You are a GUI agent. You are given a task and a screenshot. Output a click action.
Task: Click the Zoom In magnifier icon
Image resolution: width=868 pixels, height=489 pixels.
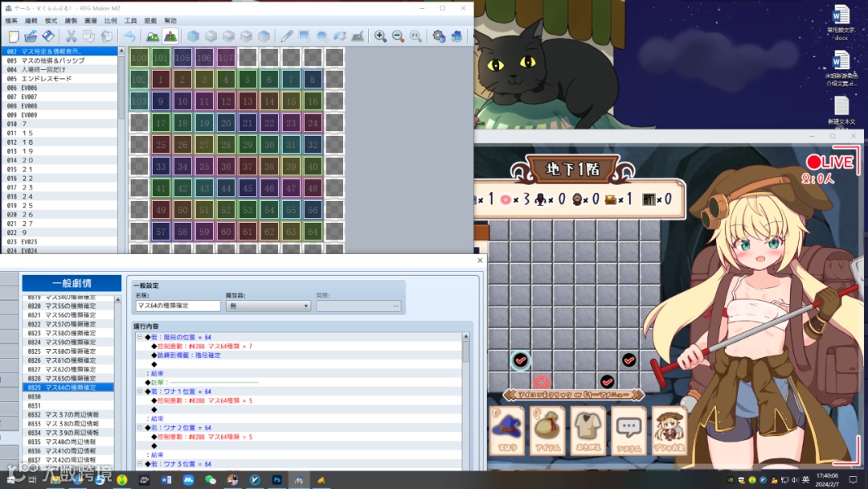click(380, 36)
